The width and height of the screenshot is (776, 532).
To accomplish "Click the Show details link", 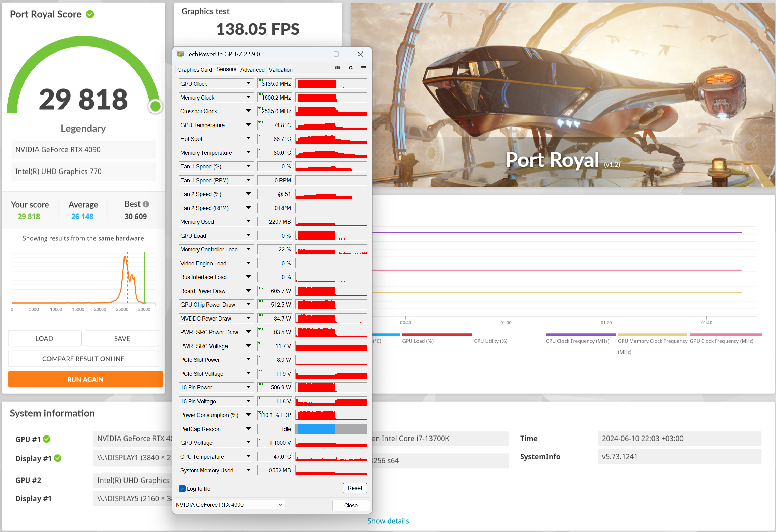I will click(388, 521).
